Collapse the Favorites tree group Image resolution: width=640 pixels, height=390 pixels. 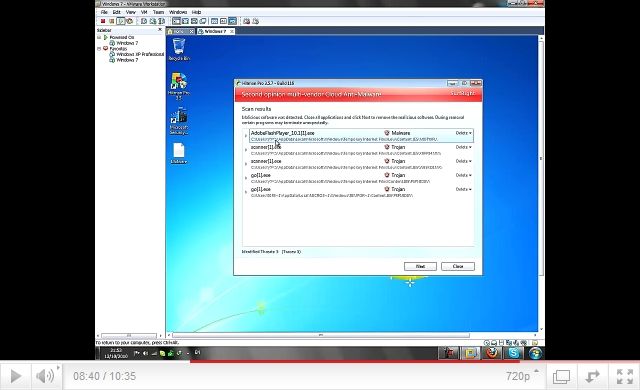(99, 49)
